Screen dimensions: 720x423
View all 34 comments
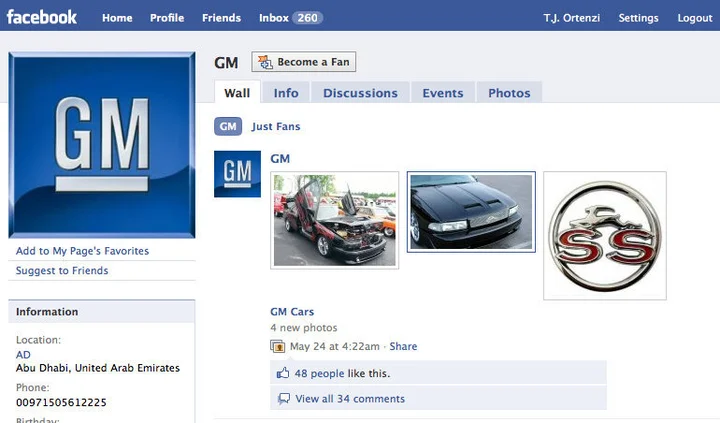coord(350,399)
